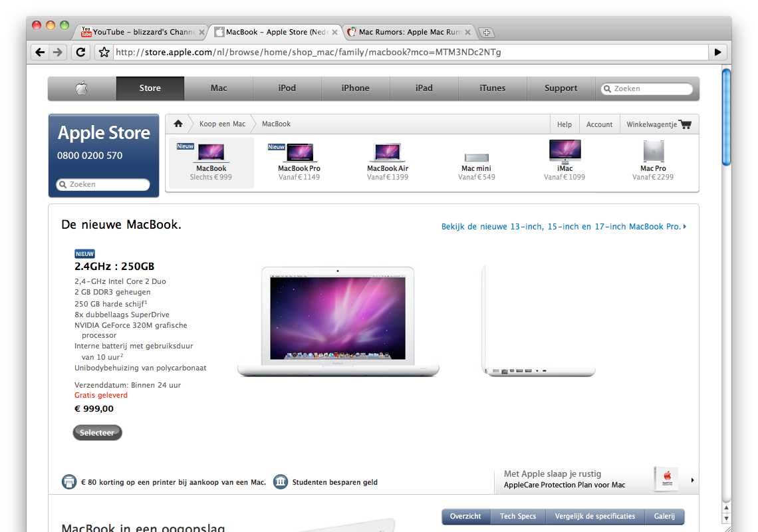Switch to Vergelijk de specificaties tab
The image size is (758, 532).
point(595,517)
